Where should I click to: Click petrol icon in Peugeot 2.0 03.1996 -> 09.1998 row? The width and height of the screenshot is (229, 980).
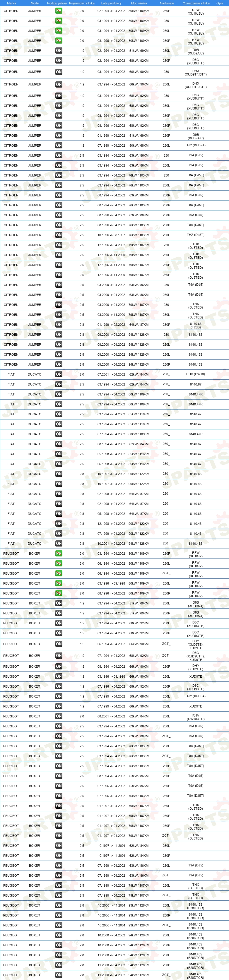point(59,583)
